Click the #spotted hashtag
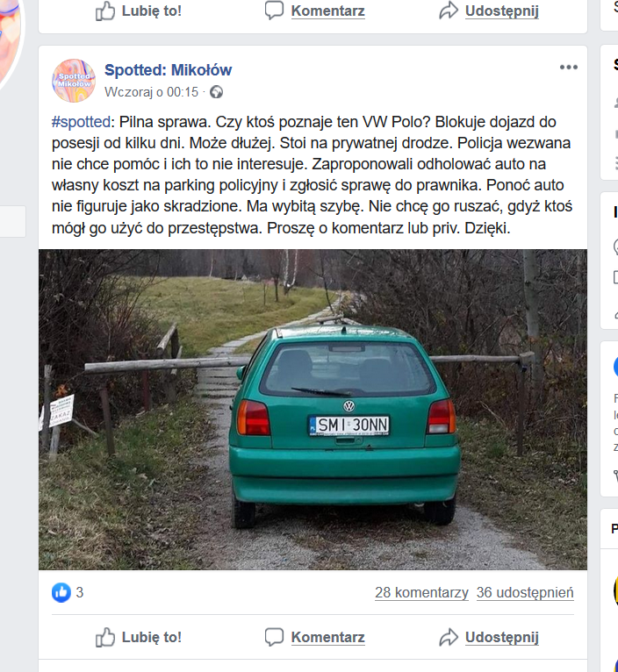 [81, 122]
